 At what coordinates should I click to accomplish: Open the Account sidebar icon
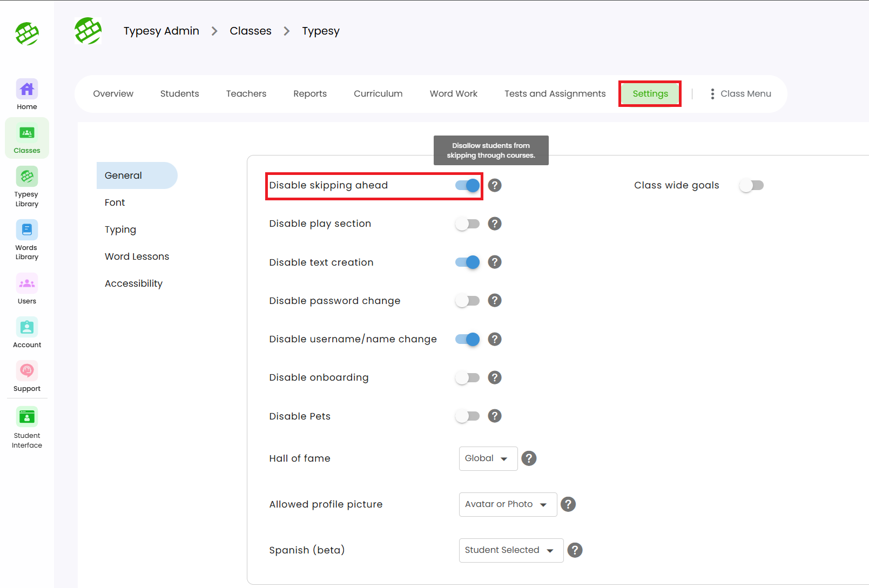coord(27,328)
